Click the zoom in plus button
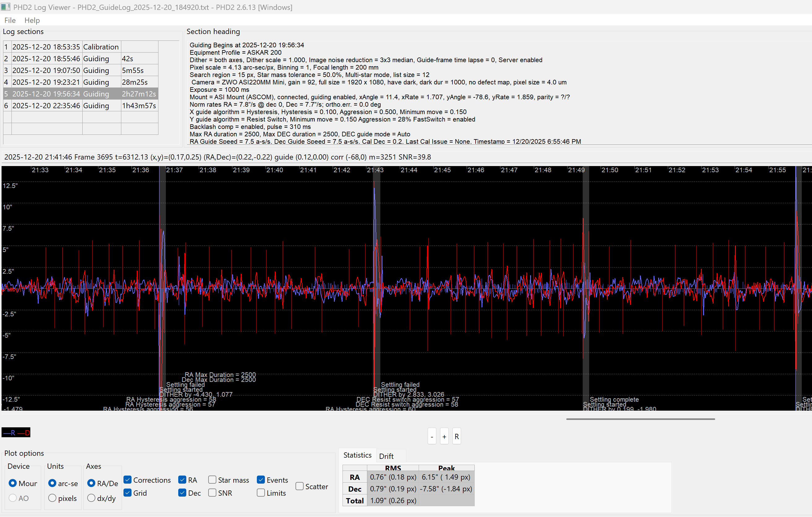Viewport: 812px width, 517px height. 444,436
